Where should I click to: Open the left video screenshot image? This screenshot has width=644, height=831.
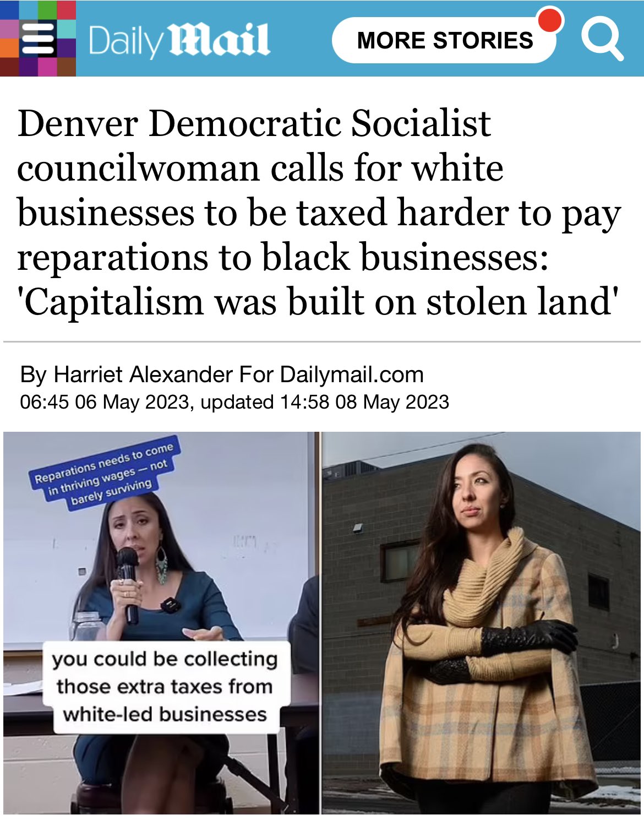point(161,622)
